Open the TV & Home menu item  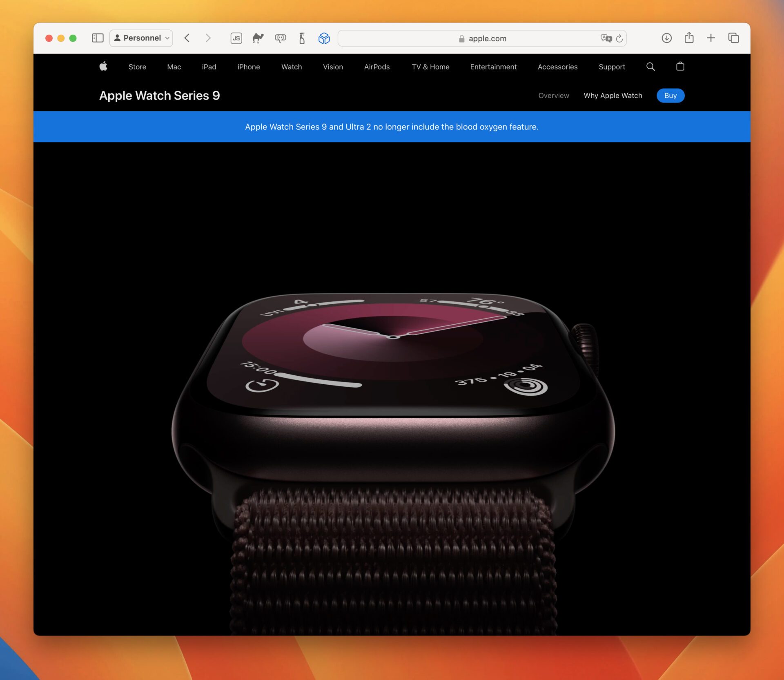pyautogui.click(x=430, y=67)
